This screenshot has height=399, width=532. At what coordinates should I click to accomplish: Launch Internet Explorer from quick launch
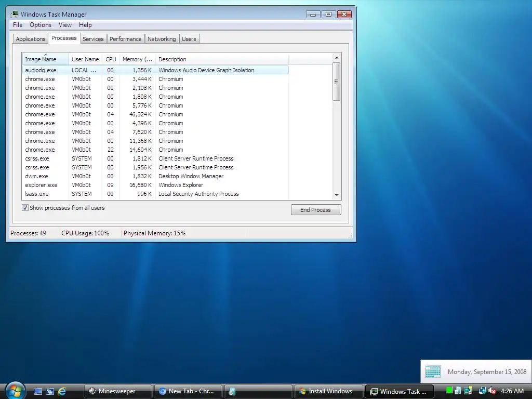62,391
